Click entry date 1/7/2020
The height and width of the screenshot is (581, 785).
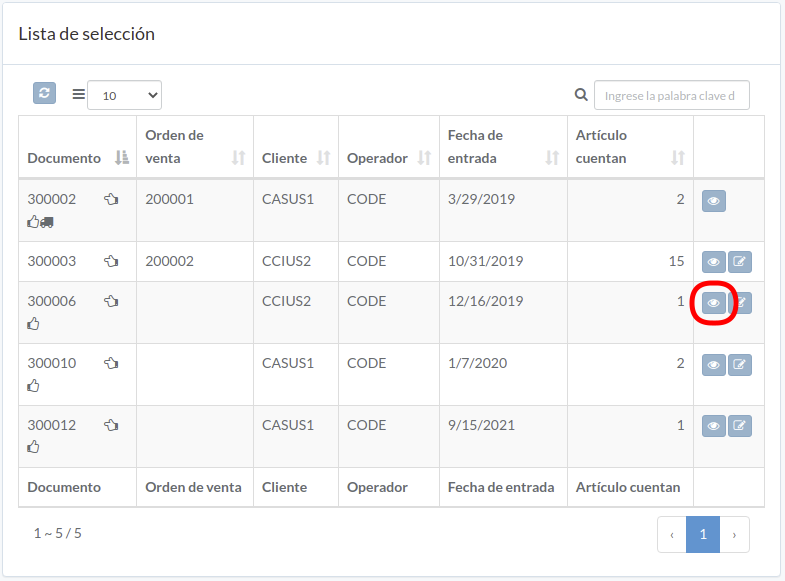click(x=477, y=363)
